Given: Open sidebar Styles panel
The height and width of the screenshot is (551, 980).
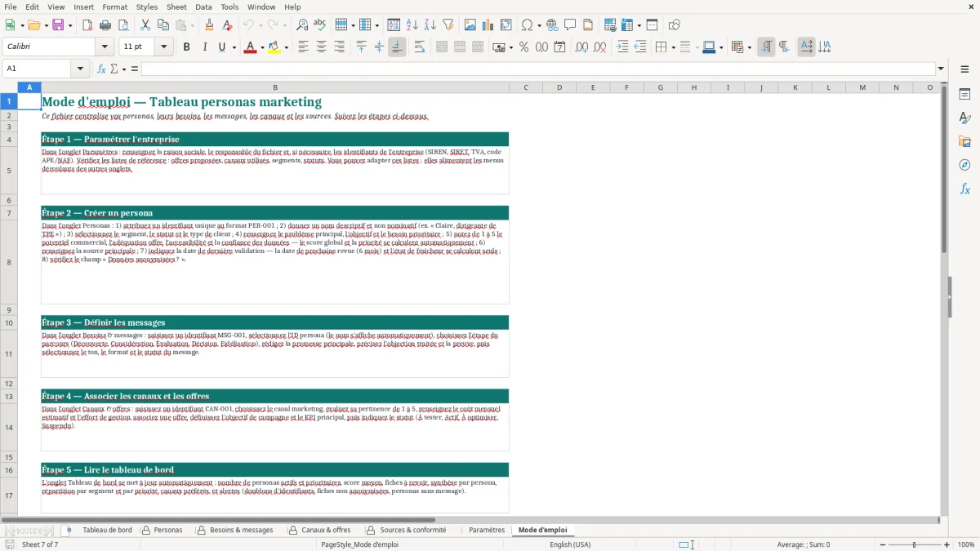Looking at the screenshot, I should click(x=964, y=118).
